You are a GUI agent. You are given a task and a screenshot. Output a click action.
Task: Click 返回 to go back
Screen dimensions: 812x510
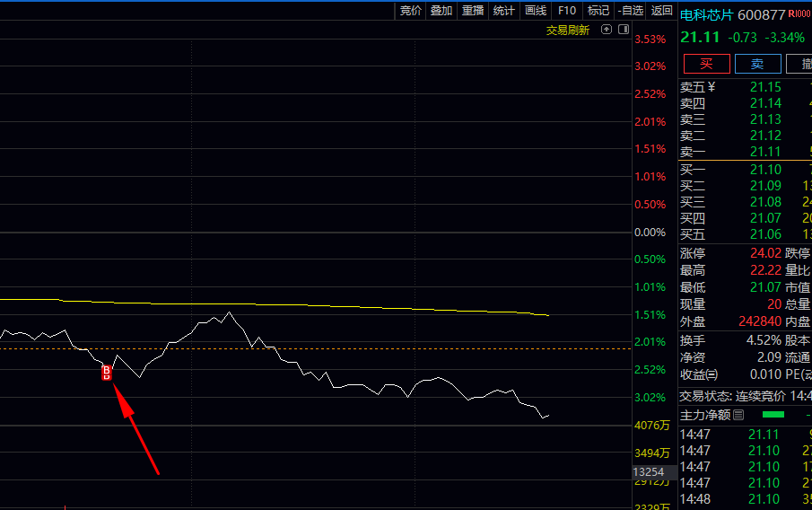tap(662, 11)
